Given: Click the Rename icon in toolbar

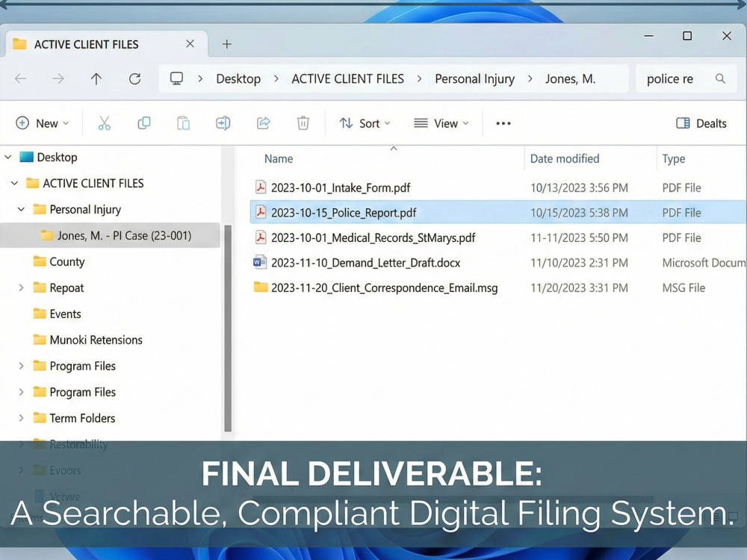Looking at the screenshot, I should [x=223, y=123].
